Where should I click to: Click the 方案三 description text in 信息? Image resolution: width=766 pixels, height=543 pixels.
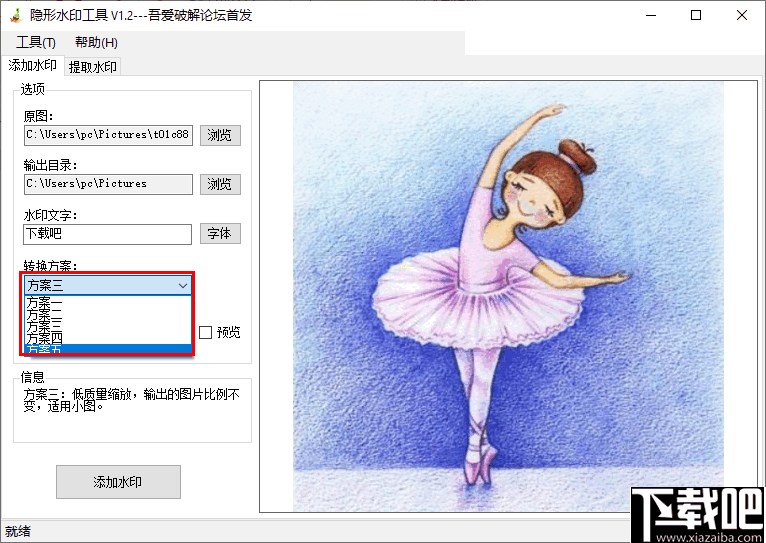(x=131, y=400)
